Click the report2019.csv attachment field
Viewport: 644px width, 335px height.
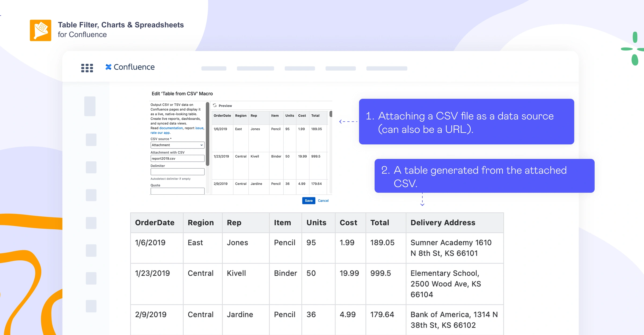177,158
